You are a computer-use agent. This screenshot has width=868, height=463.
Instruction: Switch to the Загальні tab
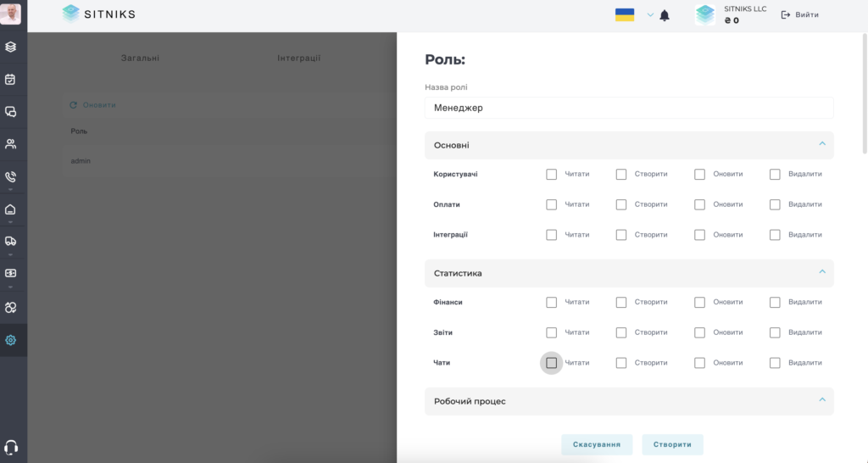tap(140, 58)
